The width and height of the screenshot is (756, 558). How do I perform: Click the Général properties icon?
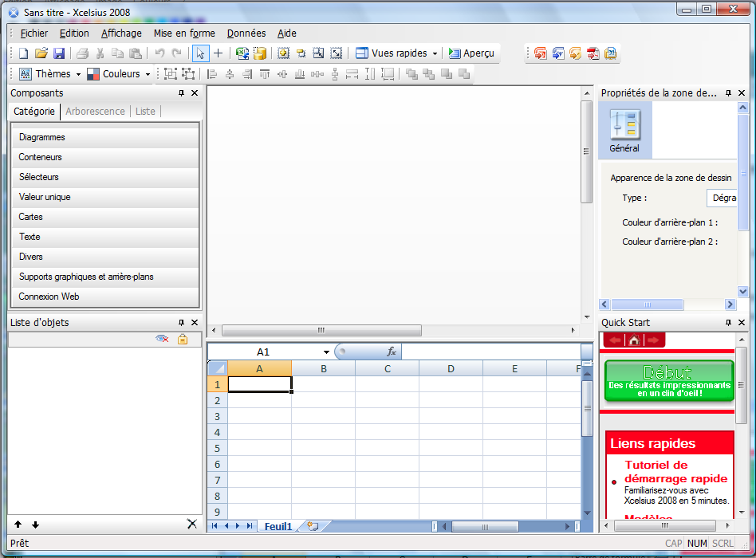pos(624,131)
